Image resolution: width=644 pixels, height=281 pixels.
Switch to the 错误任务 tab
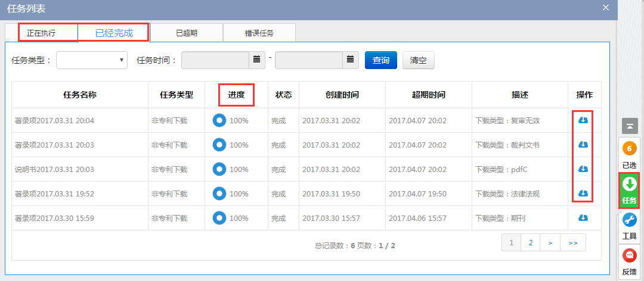point(259,33)
